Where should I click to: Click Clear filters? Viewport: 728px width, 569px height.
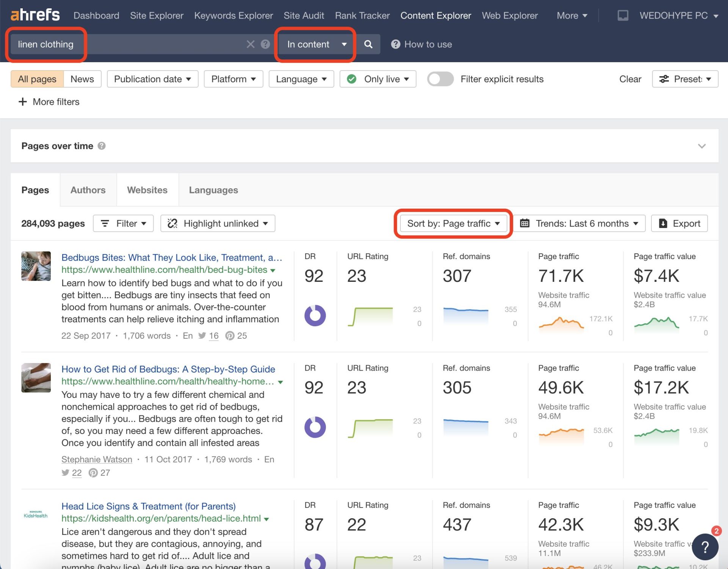click(630, 79)
